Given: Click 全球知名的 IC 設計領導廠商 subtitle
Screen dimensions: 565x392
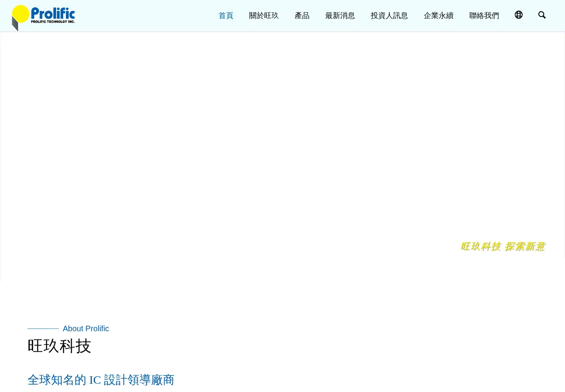Looking at the screenshot, I should [101, 380].
